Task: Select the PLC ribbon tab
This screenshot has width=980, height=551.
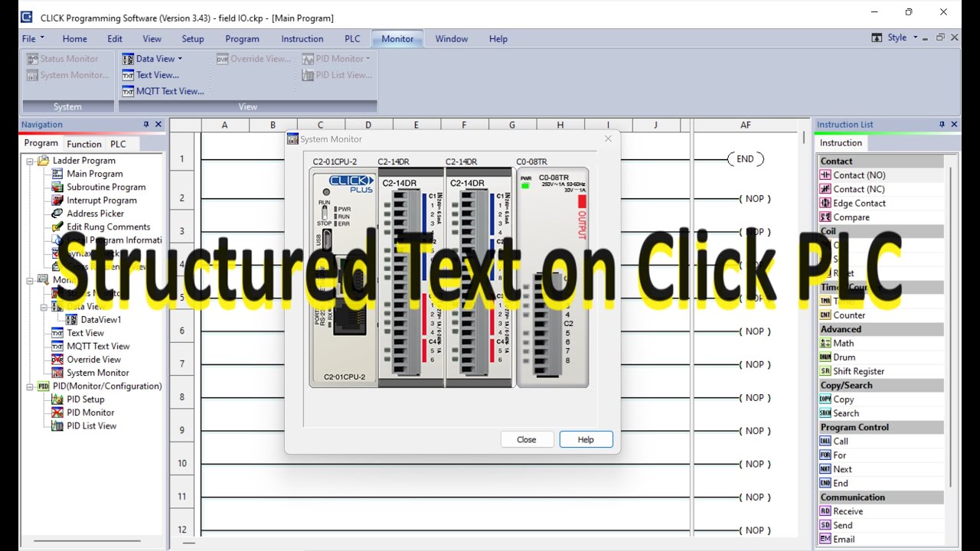Action: click(x=352, y=38)
